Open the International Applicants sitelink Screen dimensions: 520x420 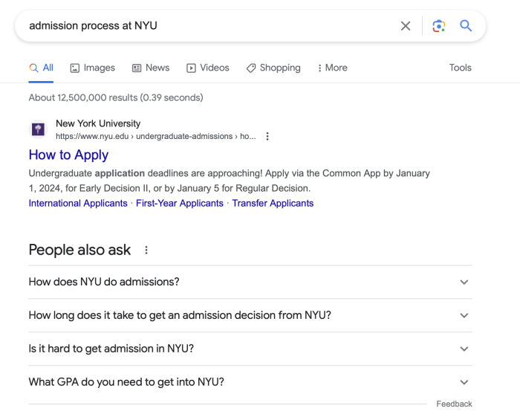[x=78, y=203]
